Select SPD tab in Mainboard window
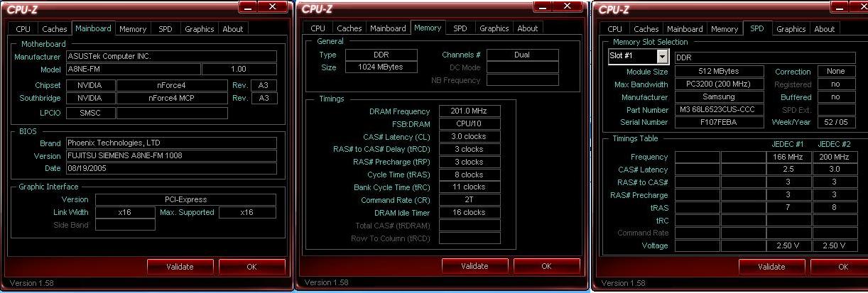868x293 pixels. click(166, 29)
